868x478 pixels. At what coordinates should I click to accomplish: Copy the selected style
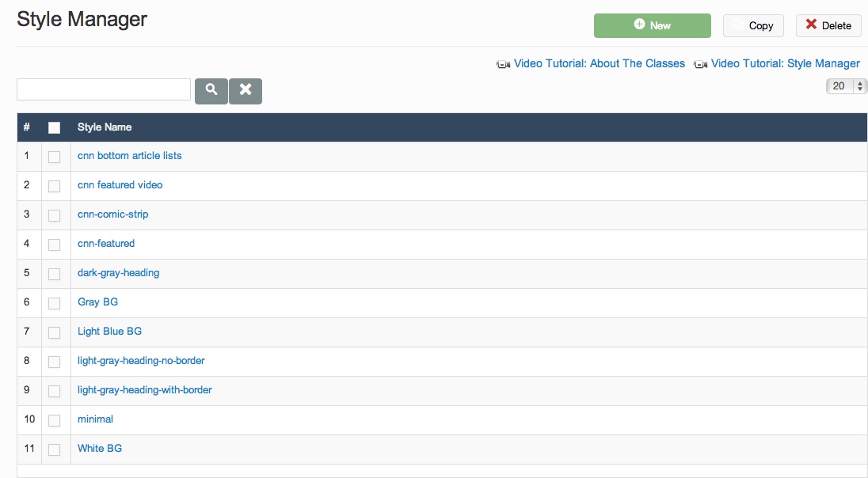point(753,25)
